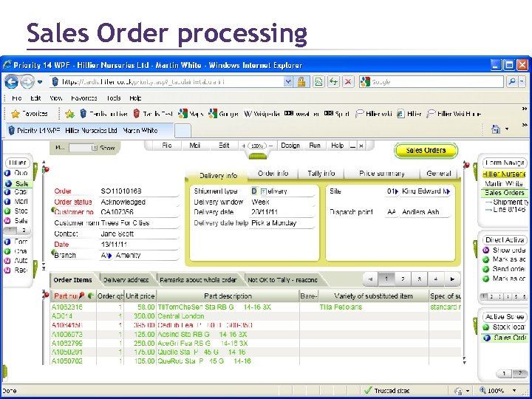
Task: Click the previous page arrow in pager
Action: pos(370,279)
